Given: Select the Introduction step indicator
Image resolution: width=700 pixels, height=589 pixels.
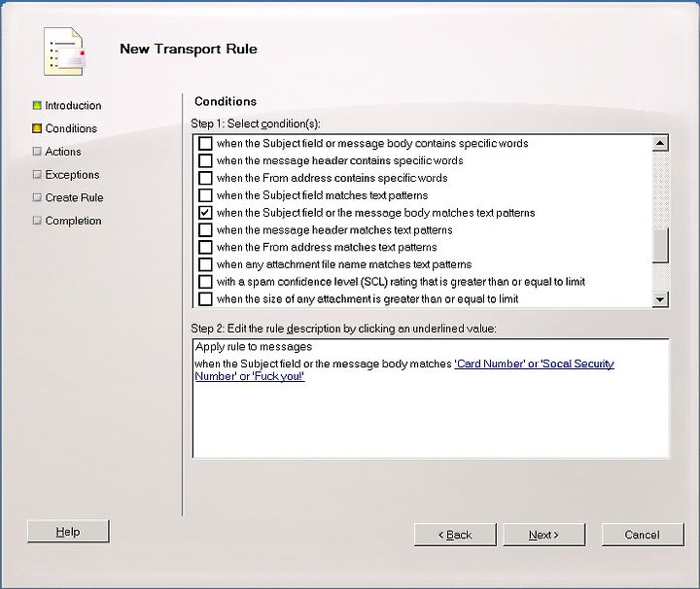Looking at the screenshot, I should 37,105.
